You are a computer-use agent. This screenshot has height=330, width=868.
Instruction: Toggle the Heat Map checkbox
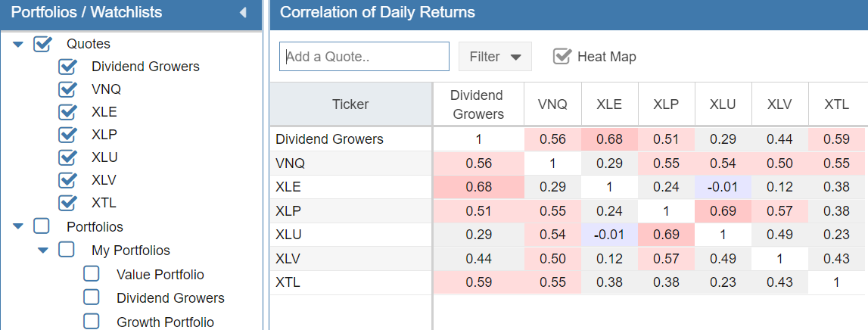tap(562, 57)
